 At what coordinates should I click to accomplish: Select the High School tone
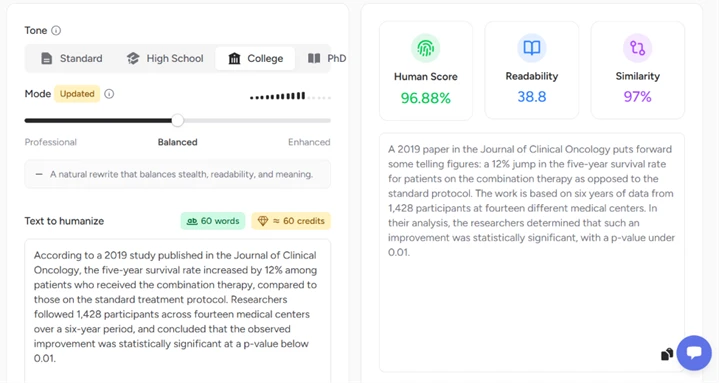click(165, 59)
